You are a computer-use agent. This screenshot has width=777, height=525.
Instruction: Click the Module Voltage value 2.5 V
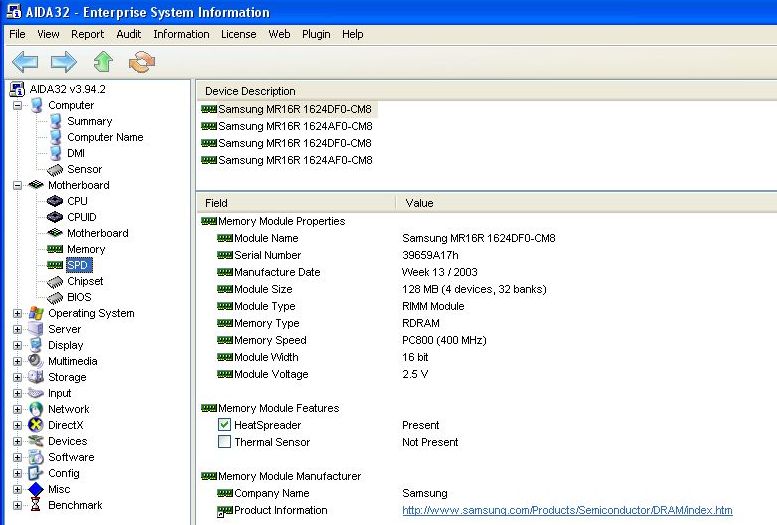pos(415,374)
